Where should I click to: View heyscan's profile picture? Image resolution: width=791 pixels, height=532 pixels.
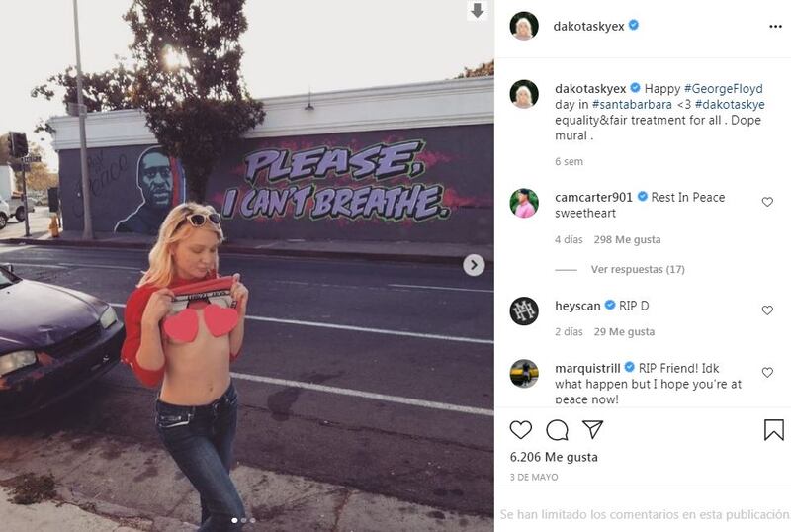[x=524, y=310]
